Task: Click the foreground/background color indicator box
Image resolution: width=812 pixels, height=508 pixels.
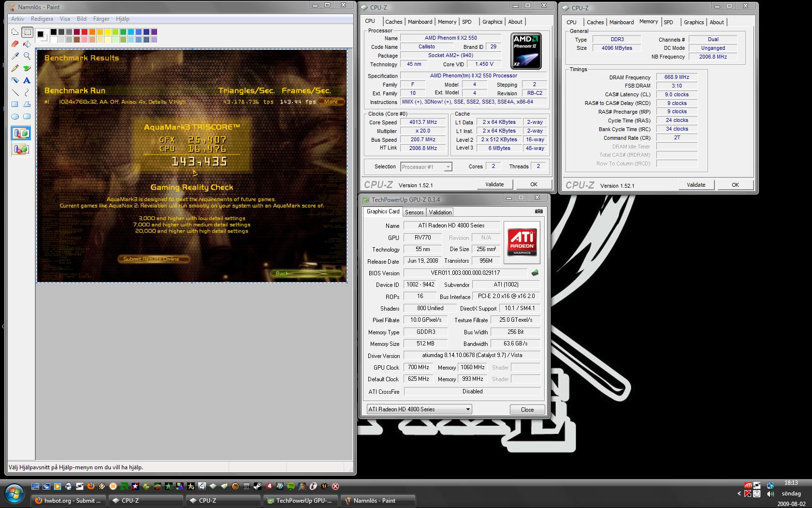Action: (x=42, y=35)
